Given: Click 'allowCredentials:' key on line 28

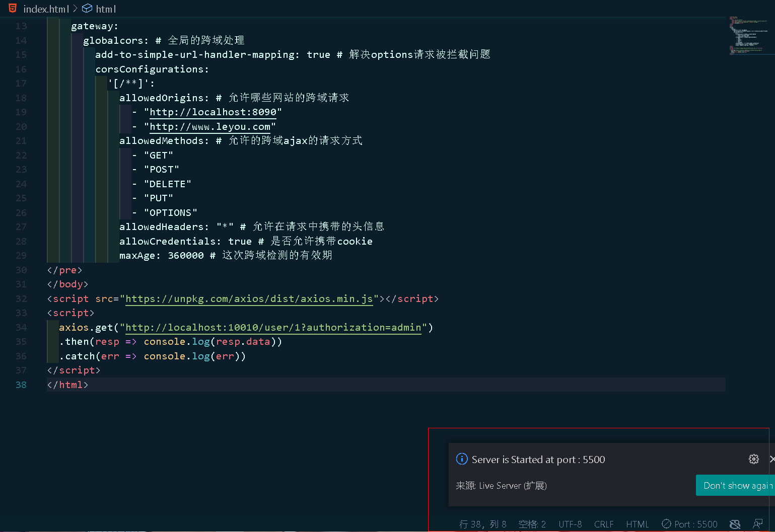Looking at the screenshot, I should click(x=170, y=241).
